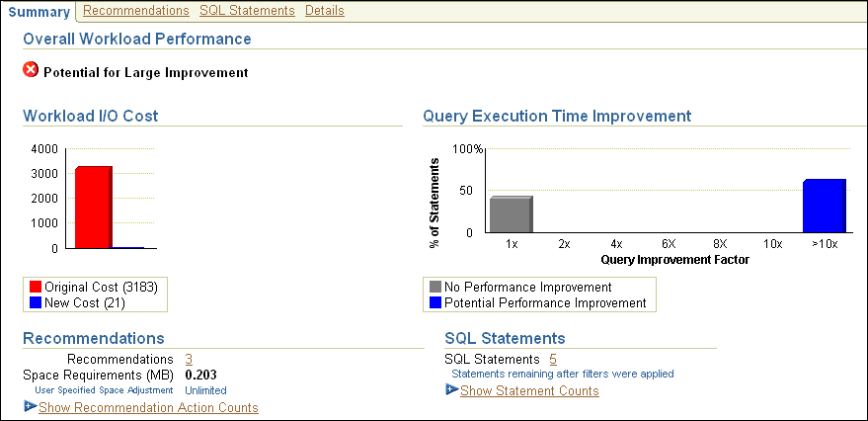Open the SQL Statements count link 5
Screen dimensions: 868x421
[x=553, y=359]
